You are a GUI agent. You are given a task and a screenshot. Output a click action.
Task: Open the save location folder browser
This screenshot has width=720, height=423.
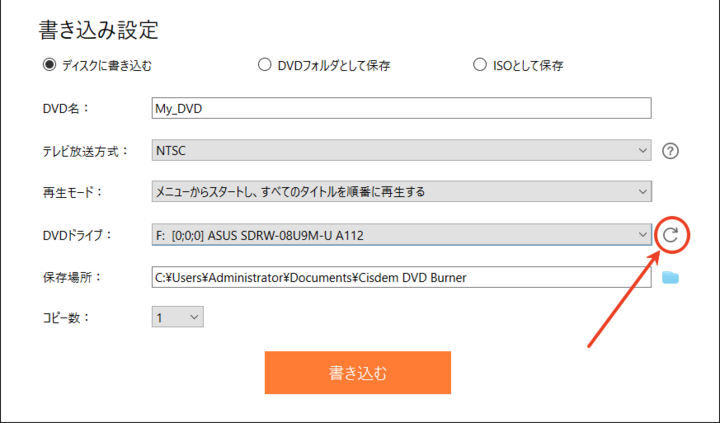click(670, 277)
